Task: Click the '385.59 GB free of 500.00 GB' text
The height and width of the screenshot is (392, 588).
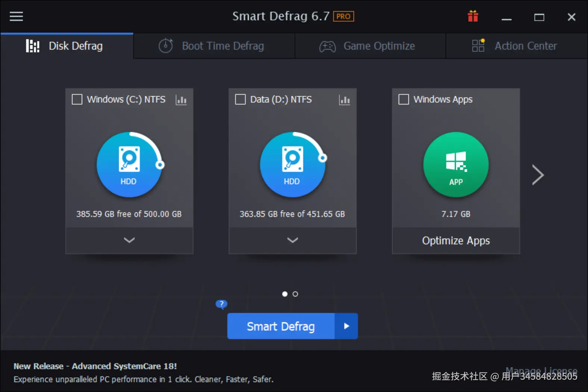Action: [129, 214]
